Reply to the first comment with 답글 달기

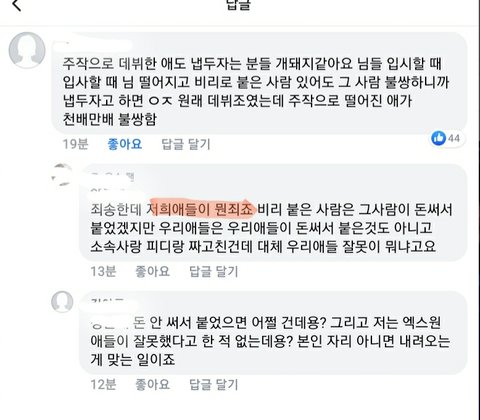[x=186, y=144]
